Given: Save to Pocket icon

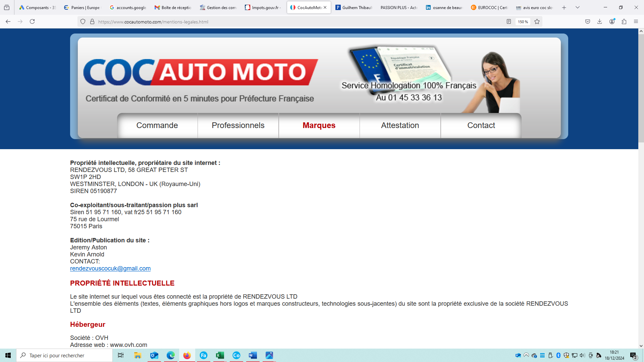Looking at the screenshot, I should (x=588, y=21).
